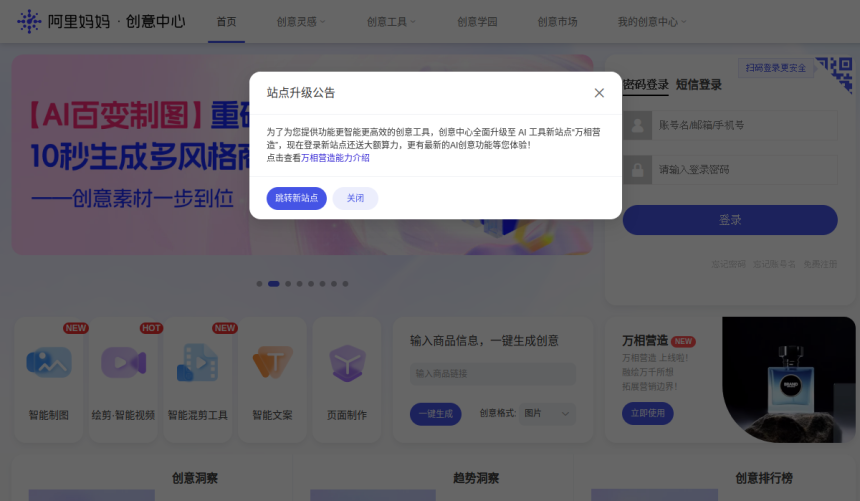
Task: Open the 创意市场 nav item
Action: 557,22
